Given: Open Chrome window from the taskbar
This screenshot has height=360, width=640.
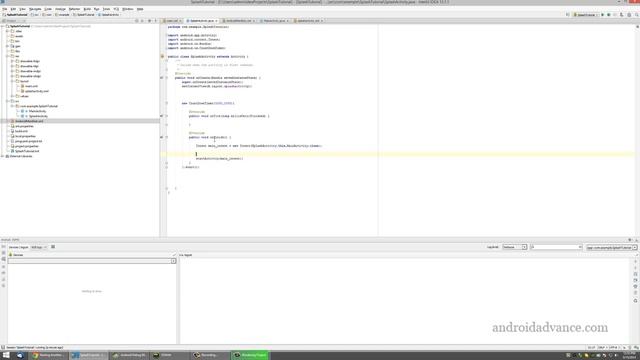Looking at the screenshot, I should click(x=48, y=355).
